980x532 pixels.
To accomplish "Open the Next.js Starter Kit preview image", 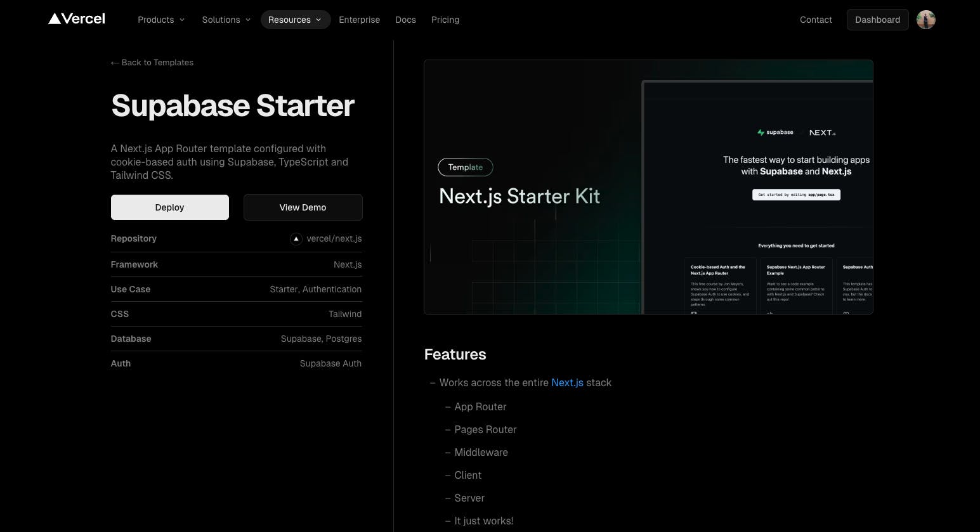I will [648, 187].
